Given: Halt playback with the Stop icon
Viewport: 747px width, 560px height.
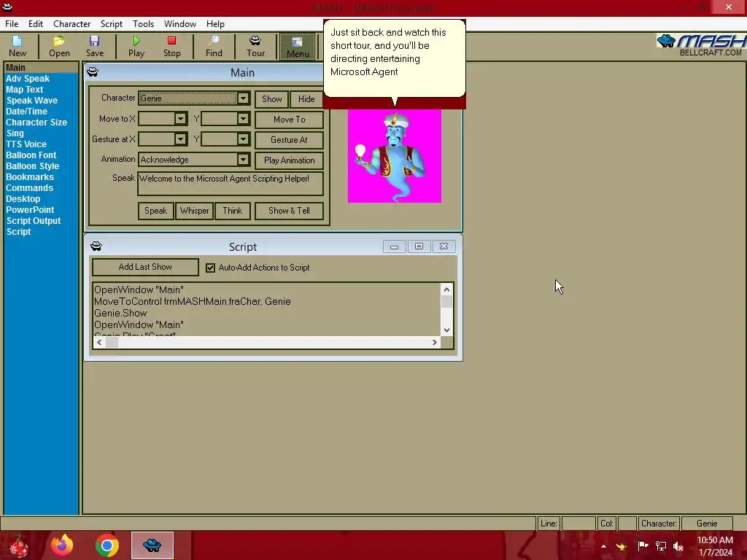Looking at the screenshot, I should coord(172,46).
